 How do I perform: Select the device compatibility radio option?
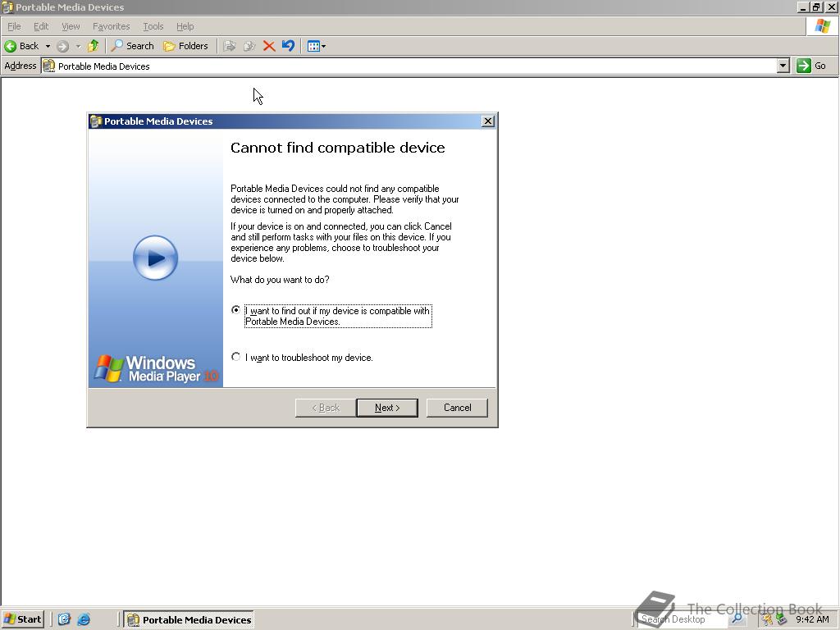235,310
